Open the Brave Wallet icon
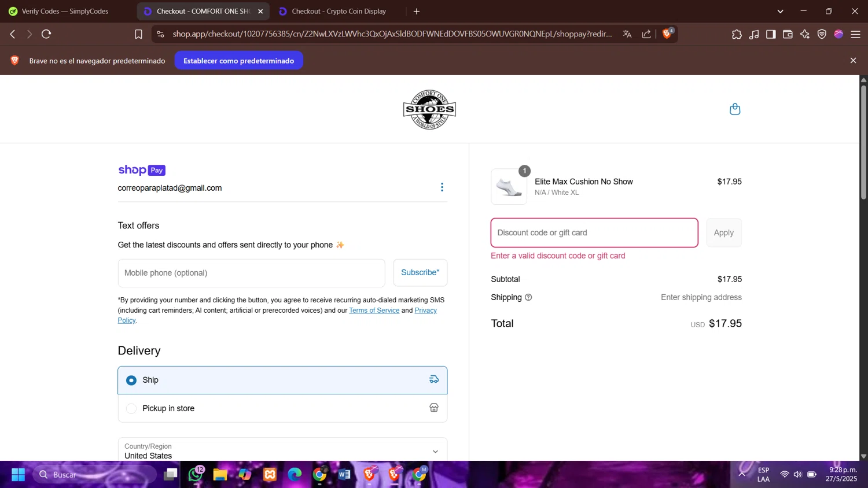 coord(788,34)
